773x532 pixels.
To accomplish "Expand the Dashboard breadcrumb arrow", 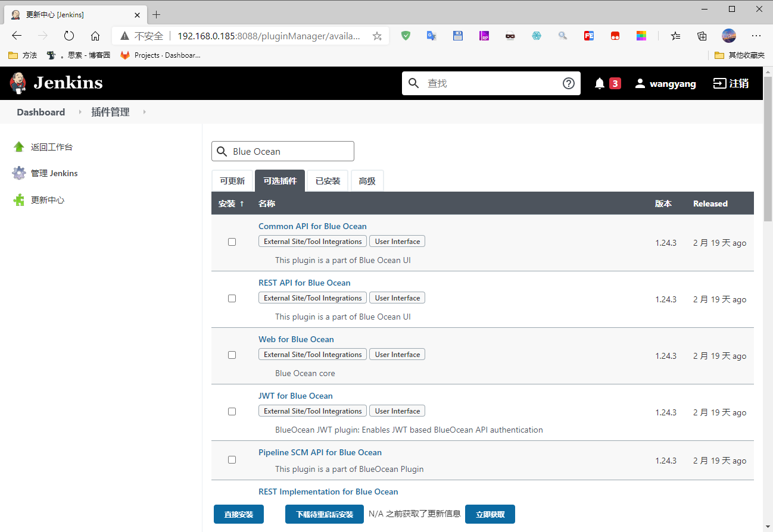I will point(80,112).
